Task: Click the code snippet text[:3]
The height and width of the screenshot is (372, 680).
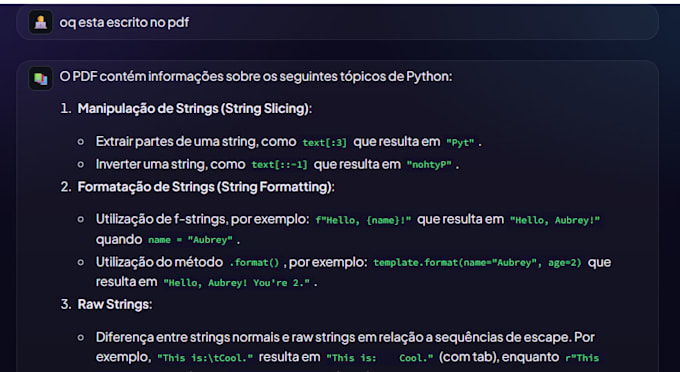Action: click(x=325, y=143)
